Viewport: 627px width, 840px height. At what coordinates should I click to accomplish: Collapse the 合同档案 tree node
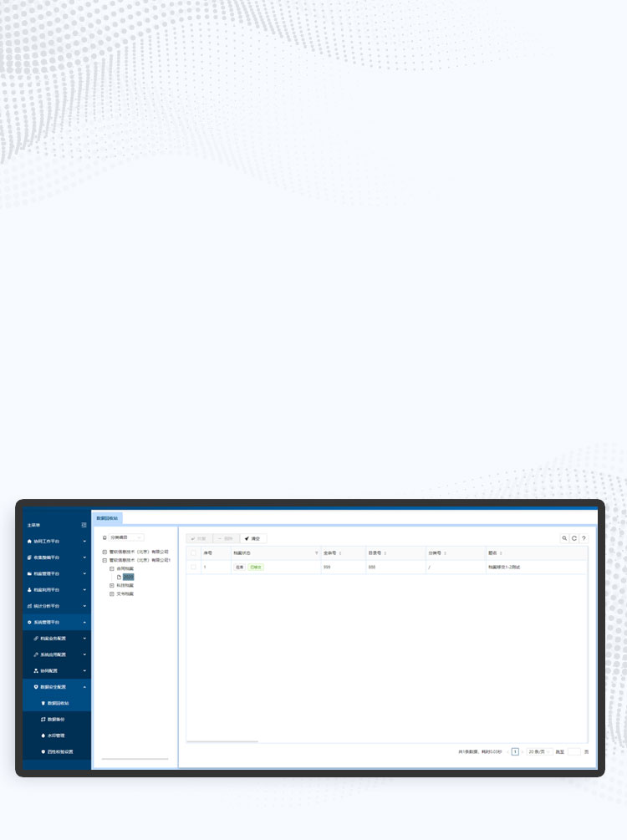(x=112, y=568)
